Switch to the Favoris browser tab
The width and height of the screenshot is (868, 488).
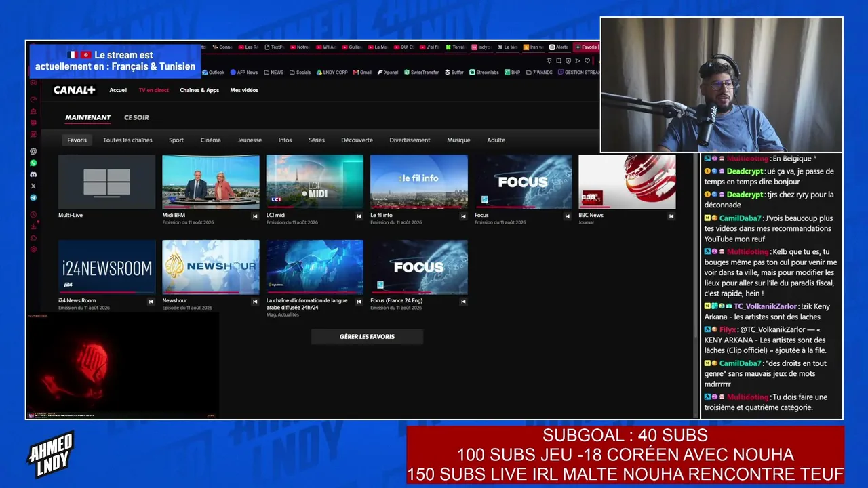tap(586, 47)
